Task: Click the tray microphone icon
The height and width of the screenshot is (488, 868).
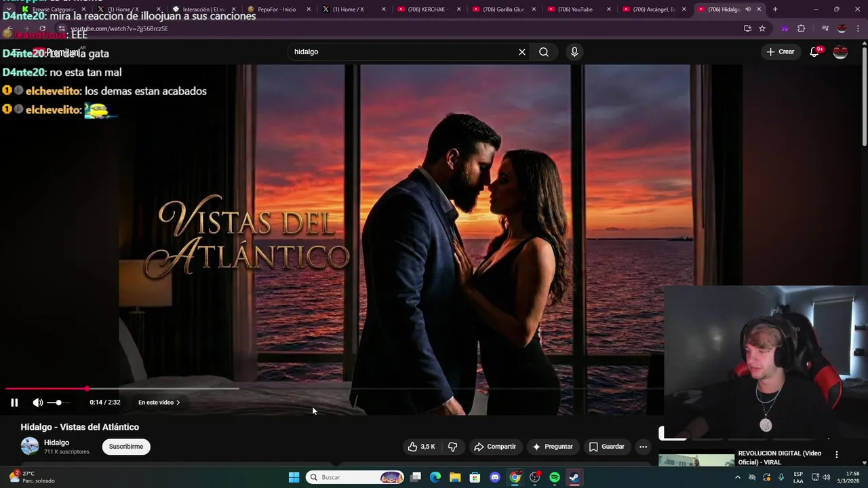Action: 781,477
